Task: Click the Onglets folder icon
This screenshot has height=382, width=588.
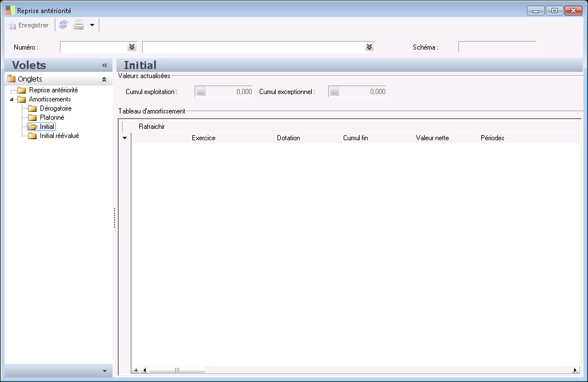Action: [11, 79]
